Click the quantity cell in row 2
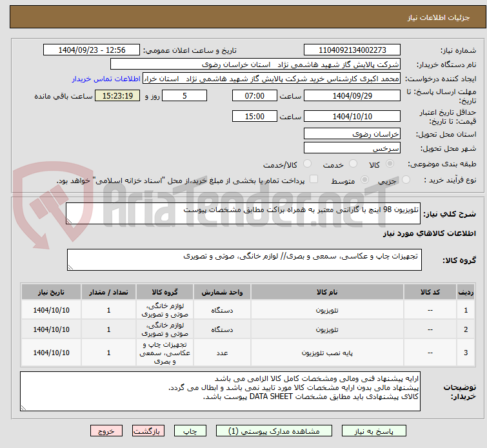The height and width of the screenshot is (448, 487). click(108, 329)
